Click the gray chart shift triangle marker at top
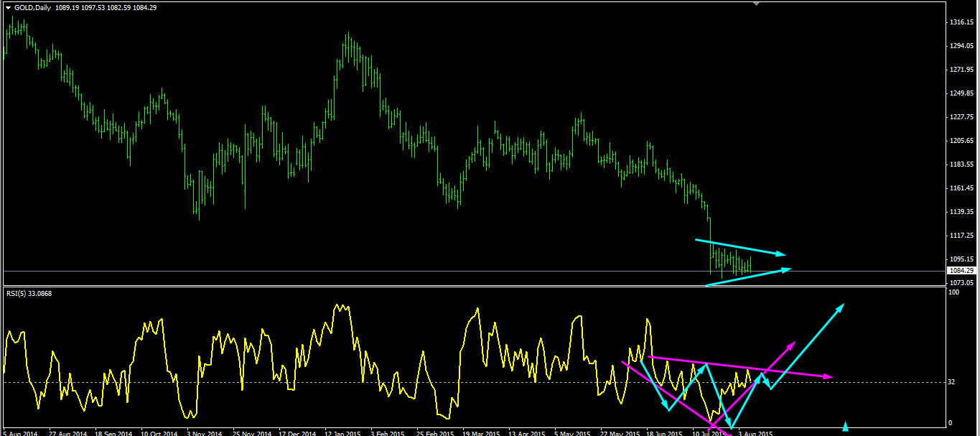The width and height of the screenshot is (980, 436). tap(756, 4)
